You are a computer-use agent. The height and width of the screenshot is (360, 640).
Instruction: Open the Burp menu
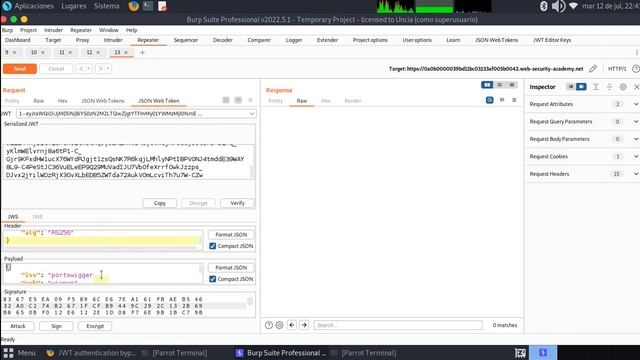(7, 30)
